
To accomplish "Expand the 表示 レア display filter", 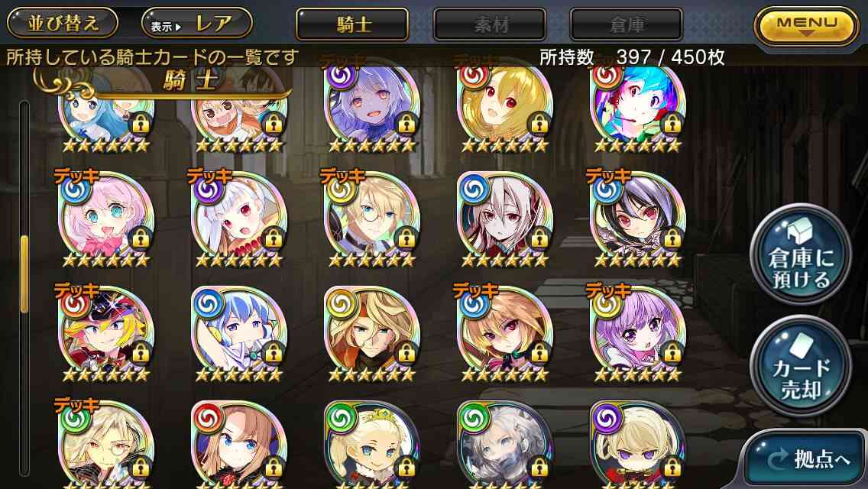I will pos(197,23).
